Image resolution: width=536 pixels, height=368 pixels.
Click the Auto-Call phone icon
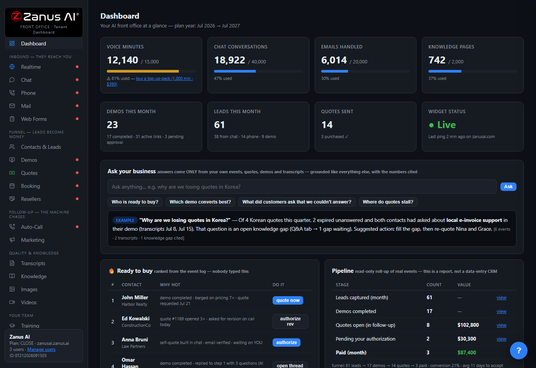pyautogui.click(x=12, y=227)
